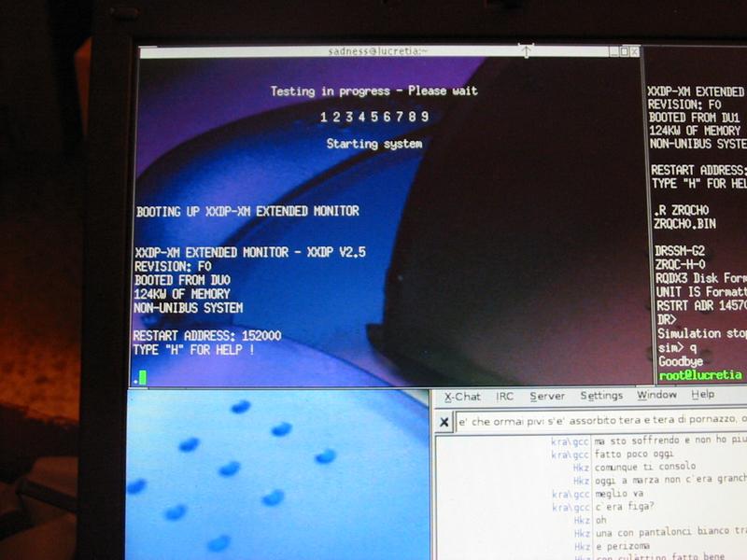Click the 'DR>' prompt in right terminal
Viewport: 747px width, 560px height.
[x=667, y=319]
